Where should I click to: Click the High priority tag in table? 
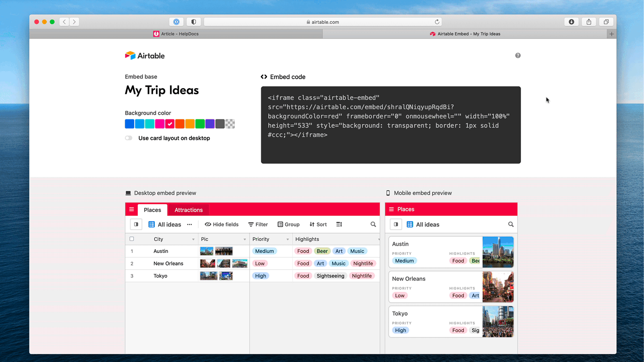click(261, 276)
